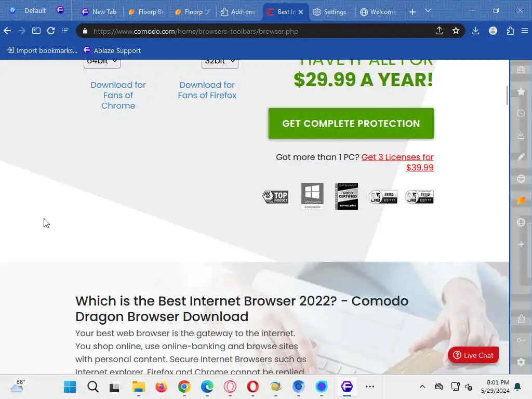
Task: Reload the current page
Action: (x=51, y=31)
